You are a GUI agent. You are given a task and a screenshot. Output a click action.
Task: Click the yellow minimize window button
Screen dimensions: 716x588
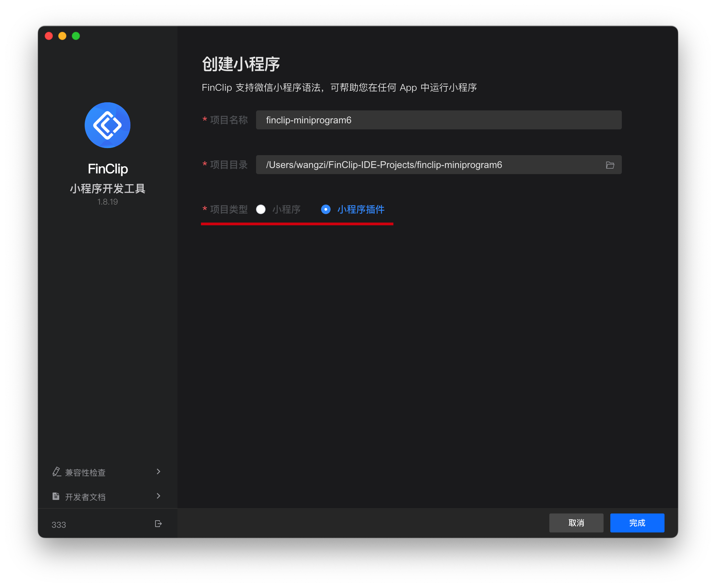click(62, 36)
